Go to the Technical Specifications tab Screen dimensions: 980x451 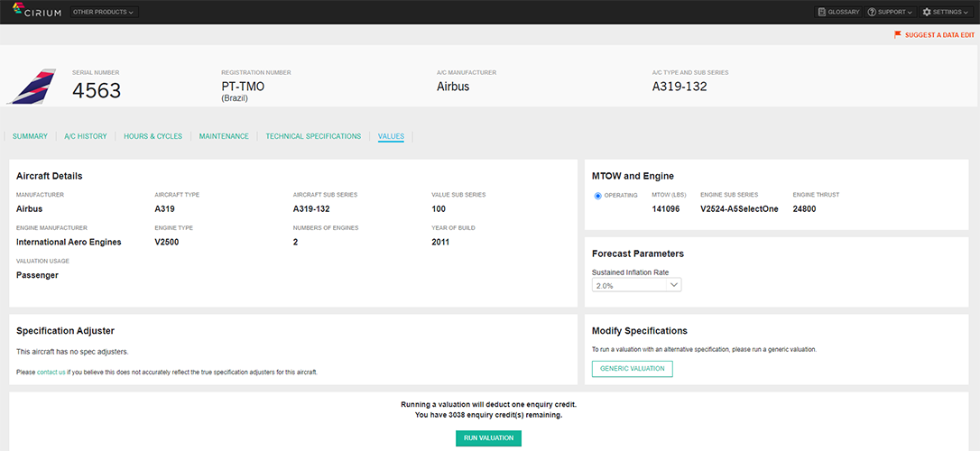313,136
